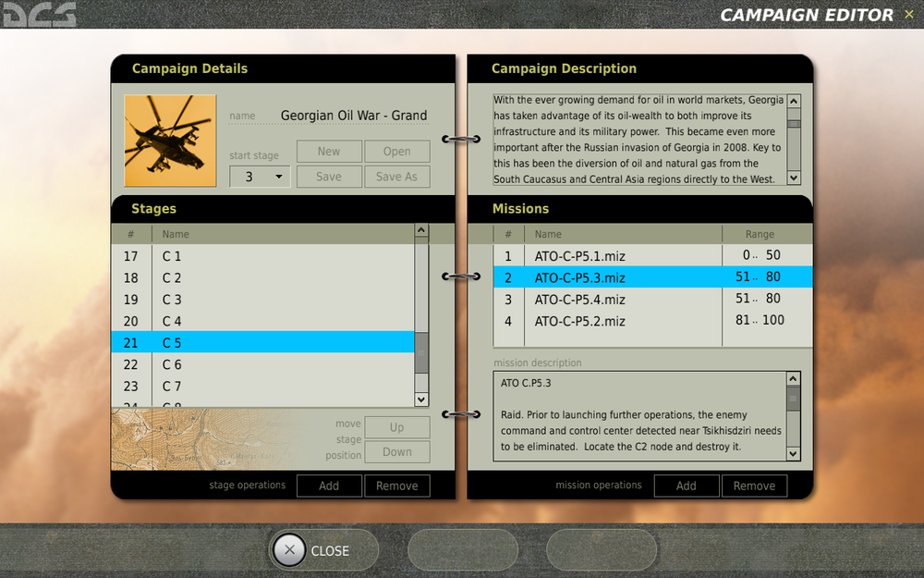Click the stages list scroll up arrow
Viewport: 924px width, 578px height.
click(x=421, y=230)
